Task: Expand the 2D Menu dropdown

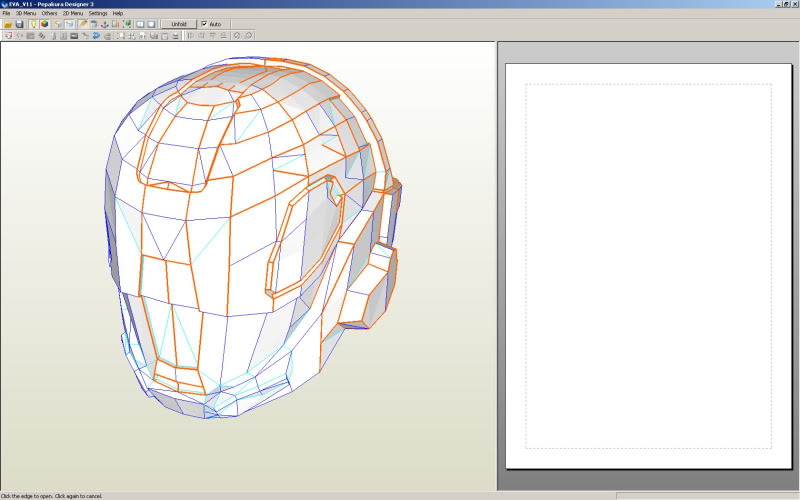Action: tap(73, 13)
